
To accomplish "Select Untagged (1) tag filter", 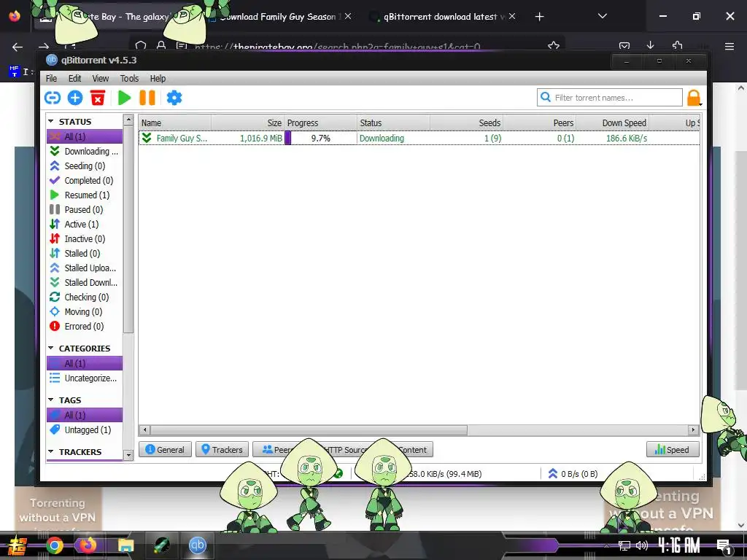I will click(85, 430).
